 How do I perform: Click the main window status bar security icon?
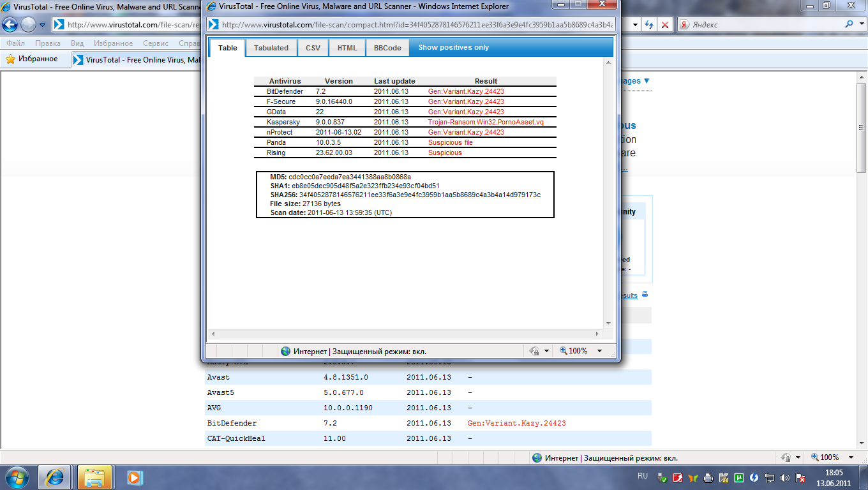(785, 457)
